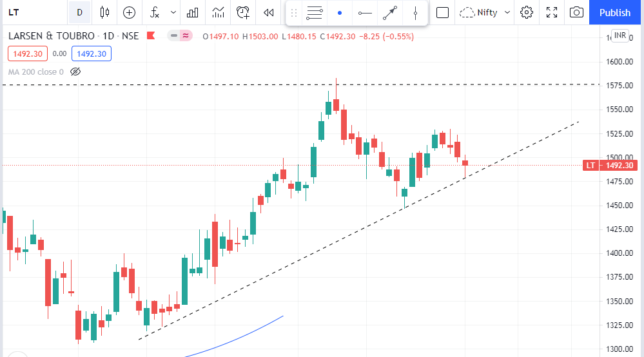Show the hidden MA 200 indicator via eye icon

coord(75,72)
